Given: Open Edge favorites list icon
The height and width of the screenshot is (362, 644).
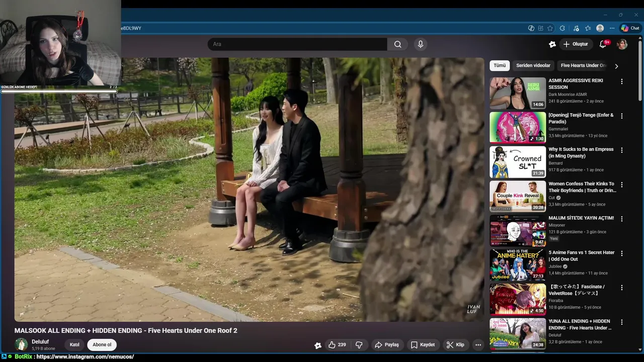Looking at the screenshot, I should pos(588,28).
